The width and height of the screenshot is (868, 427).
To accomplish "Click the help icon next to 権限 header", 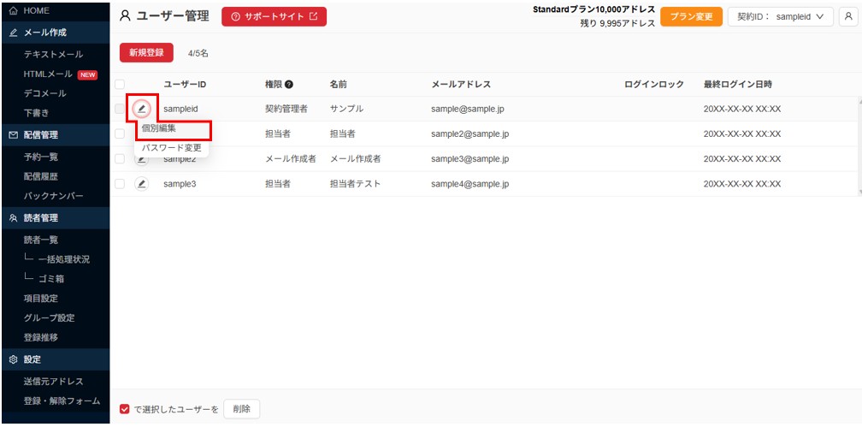I will (x=289, y=85).
